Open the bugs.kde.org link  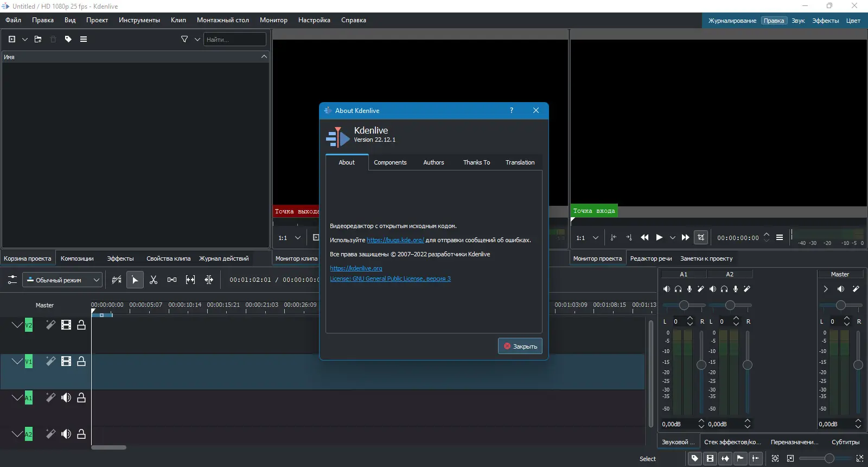click(395, 240)
